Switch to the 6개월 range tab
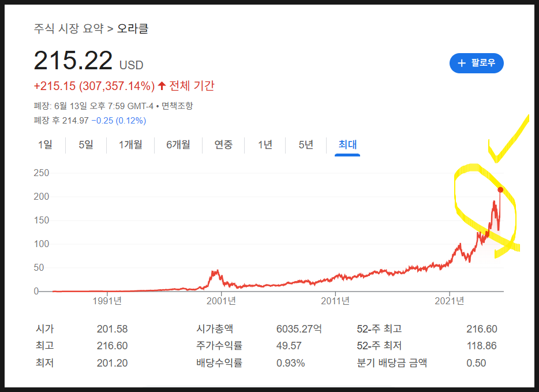 [x=178, y=145]
